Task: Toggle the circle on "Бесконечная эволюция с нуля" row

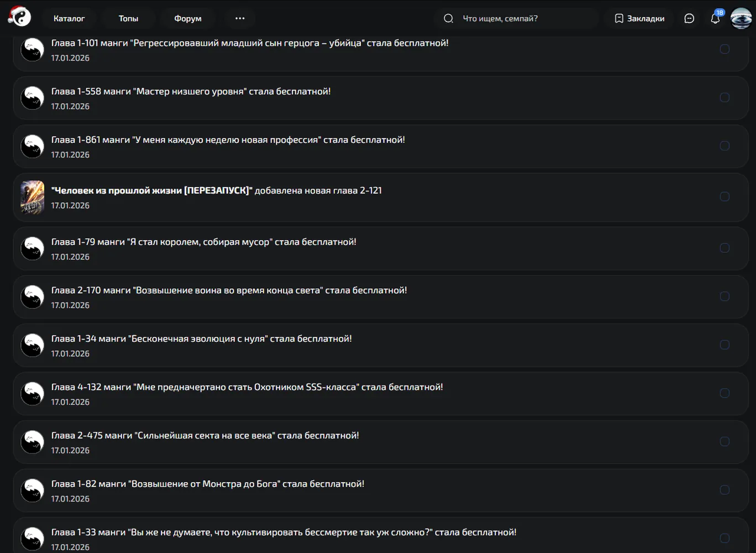Action: pos(725,345)
